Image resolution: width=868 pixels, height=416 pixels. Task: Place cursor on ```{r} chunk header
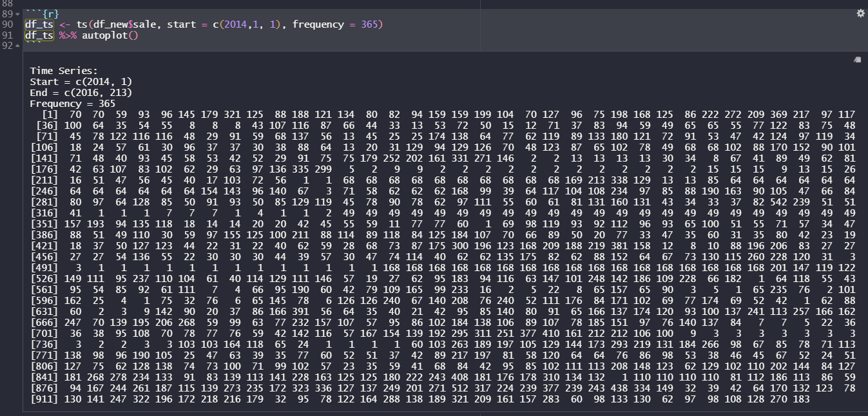41,14
